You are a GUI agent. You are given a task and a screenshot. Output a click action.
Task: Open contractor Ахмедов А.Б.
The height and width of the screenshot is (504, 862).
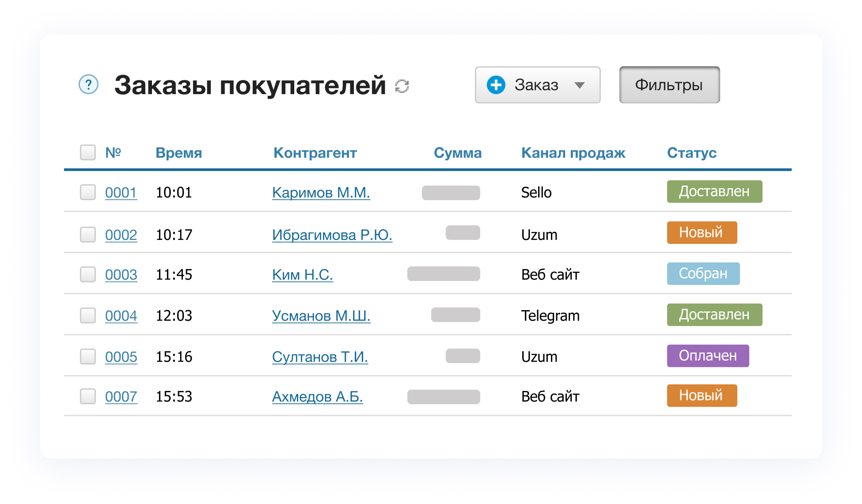click(x=318, y=397)
